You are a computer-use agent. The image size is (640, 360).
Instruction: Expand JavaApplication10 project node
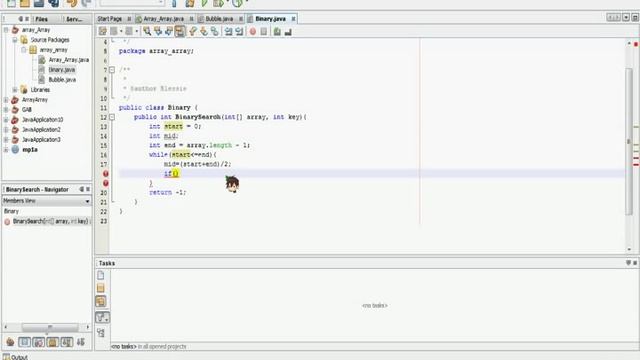tap(6, 120)
